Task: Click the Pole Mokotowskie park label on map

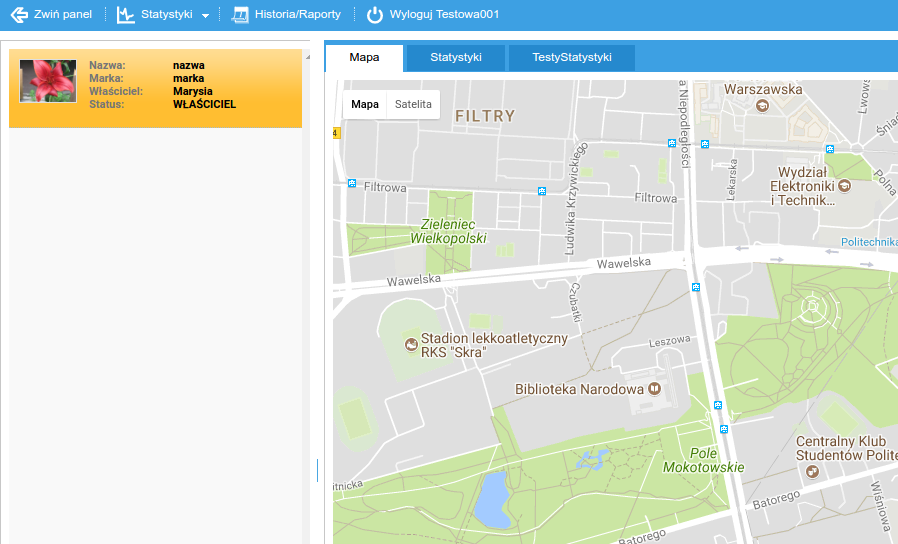Action: point(717,460)
